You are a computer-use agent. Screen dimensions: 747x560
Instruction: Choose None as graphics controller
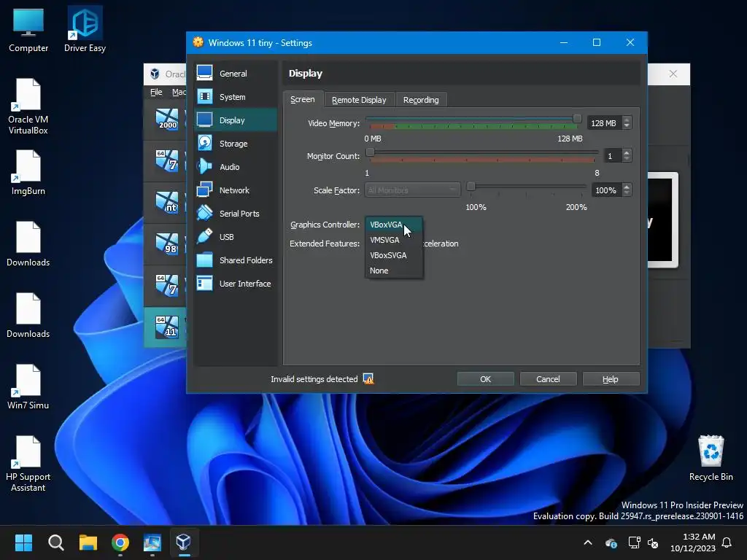394,270
